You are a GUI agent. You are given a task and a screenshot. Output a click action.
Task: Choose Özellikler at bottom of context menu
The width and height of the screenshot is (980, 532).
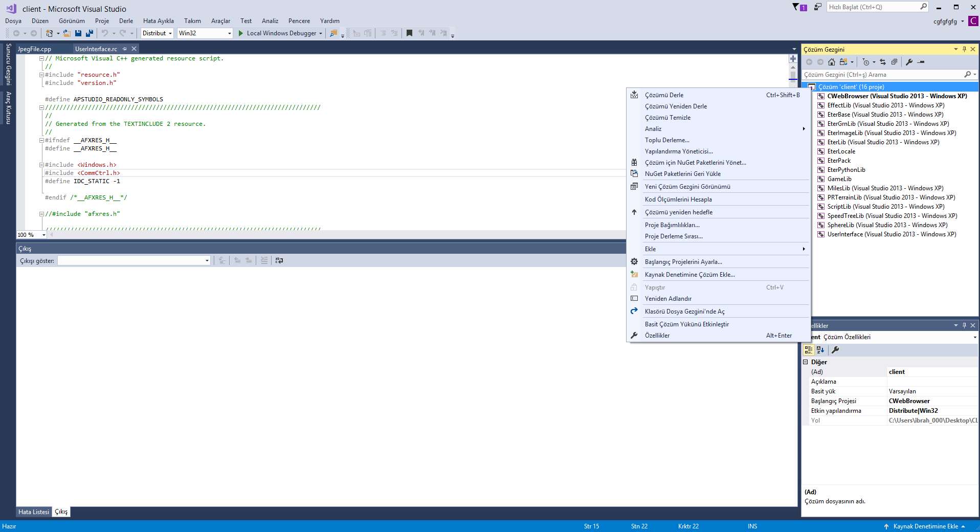pos(719,336)
